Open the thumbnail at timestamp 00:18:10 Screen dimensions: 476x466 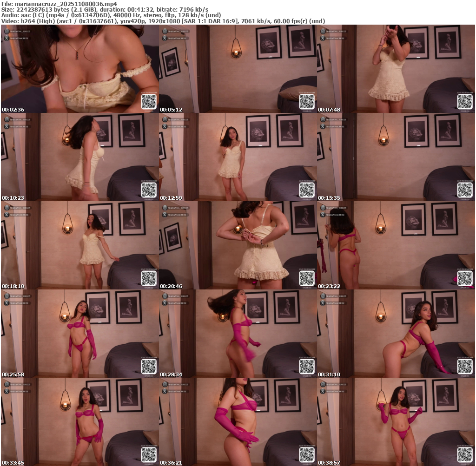79,245
